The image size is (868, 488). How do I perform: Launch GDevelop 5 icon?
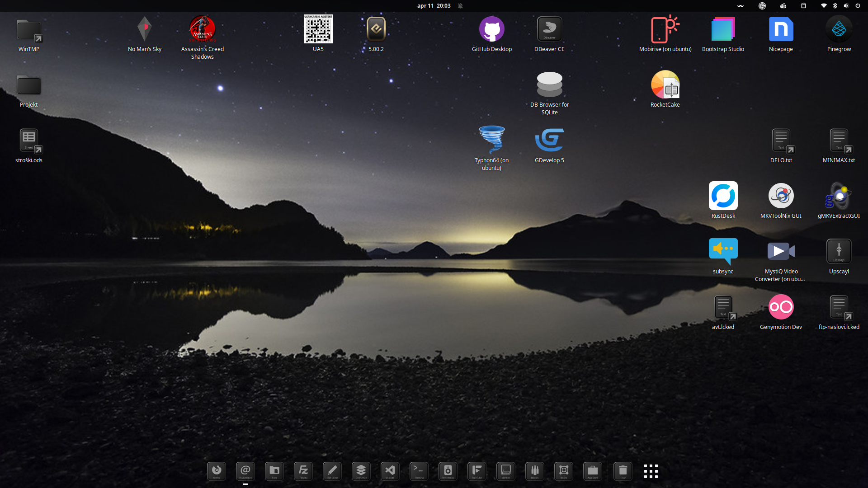[x=549, y=141]
